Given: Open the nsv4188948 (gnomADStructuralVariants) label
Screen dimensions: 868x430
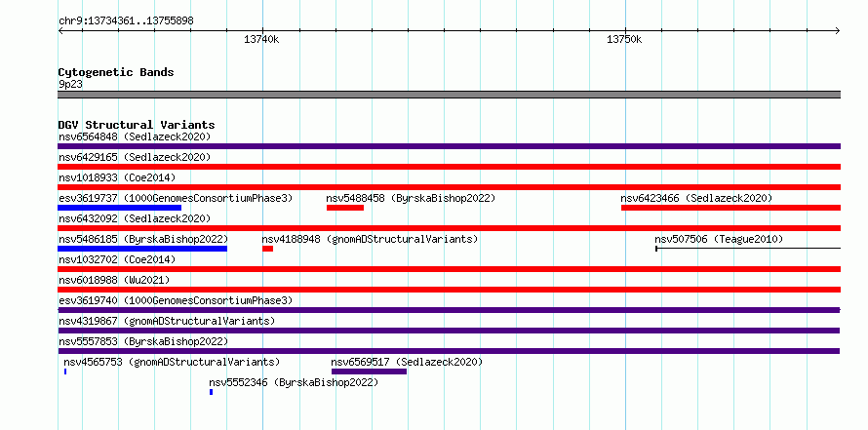Looking at the screenshot, I should [370, 239].
